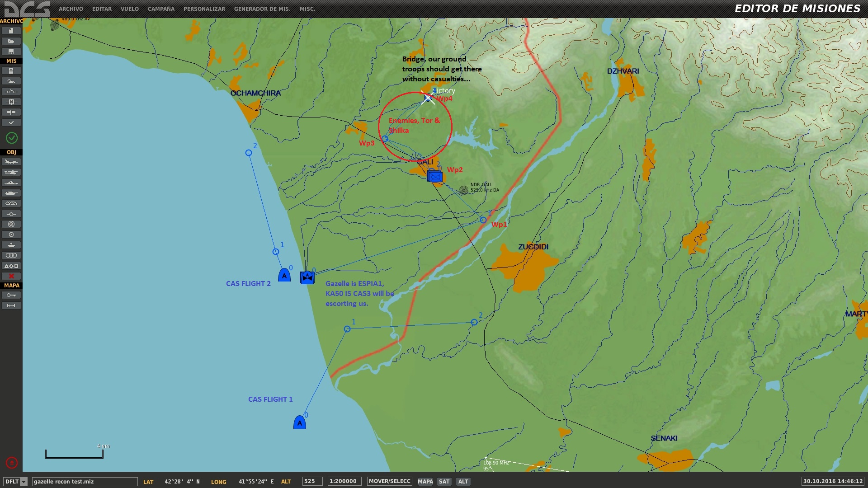This screenshot has height=488, width=868.
Task: Select the distance ruler measurement tool
Action: coord(11,305)
